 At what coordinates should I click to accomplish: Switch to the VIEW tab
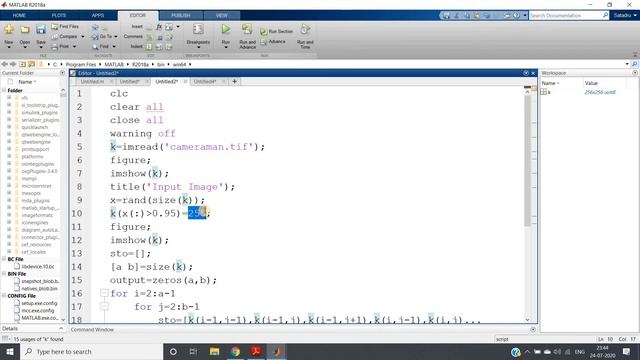tap(222, 16)
